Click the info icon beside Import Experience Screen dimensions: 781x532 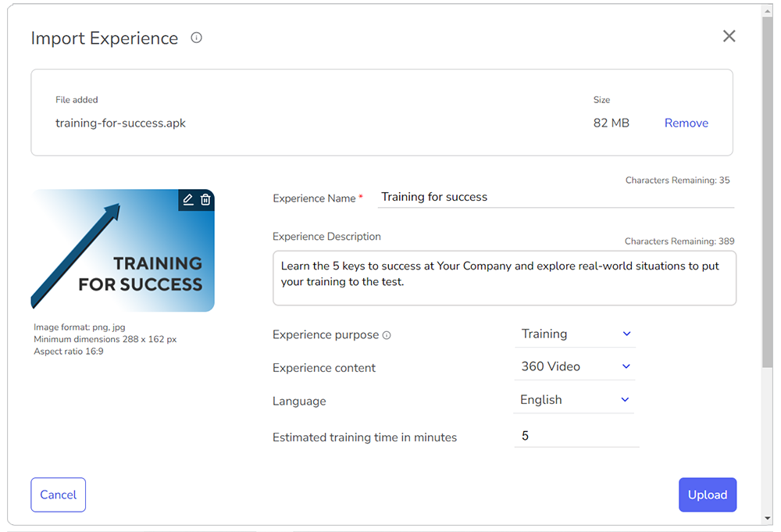[196, 37]
